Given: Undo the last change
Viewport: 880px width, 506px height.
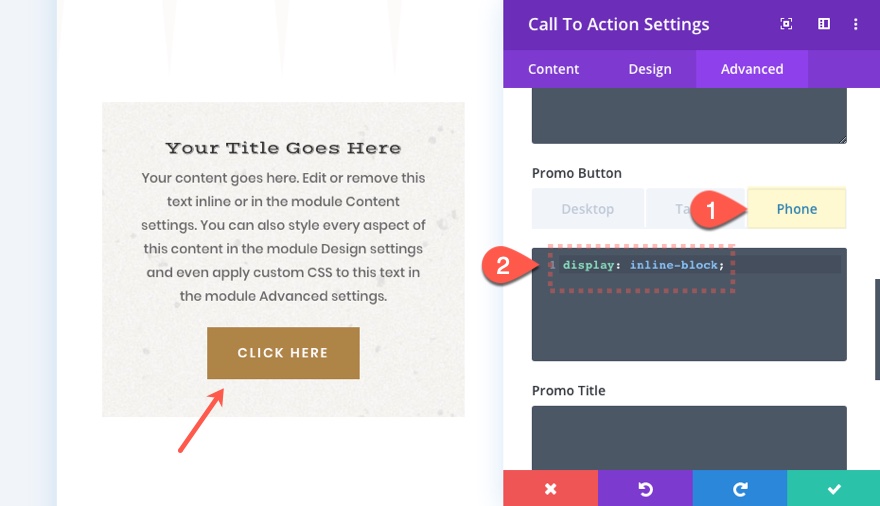Looking at the screenshot, I should [x=645, y=488].
